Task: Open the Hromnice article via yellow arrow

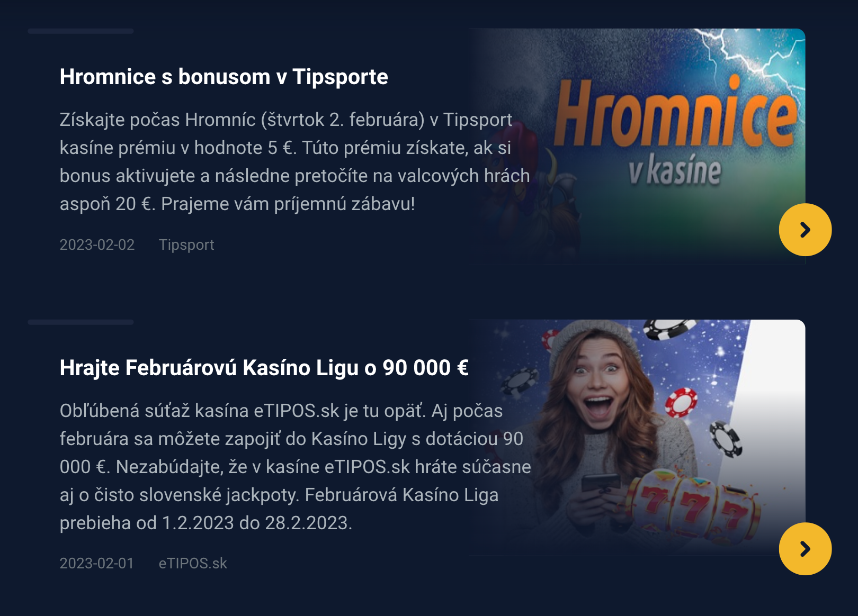Action: pos(805,230)
